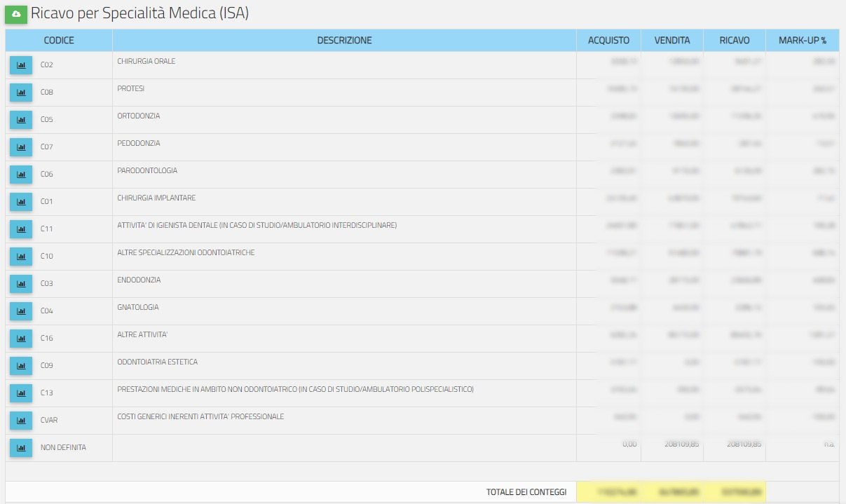Open chart for NON DEFINITA row
This screenshot has width=846, height=504.
coord(21,448)
